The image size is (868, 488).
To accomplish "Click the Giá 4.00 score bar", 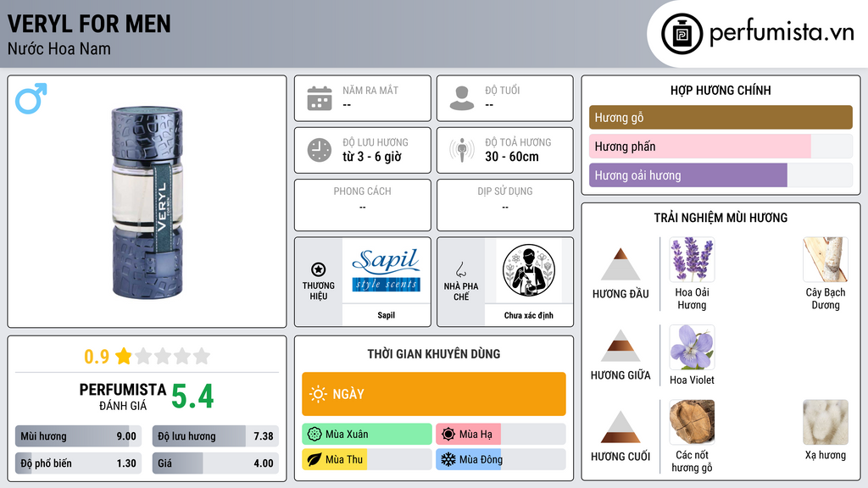I will click(x=215, y=463).
